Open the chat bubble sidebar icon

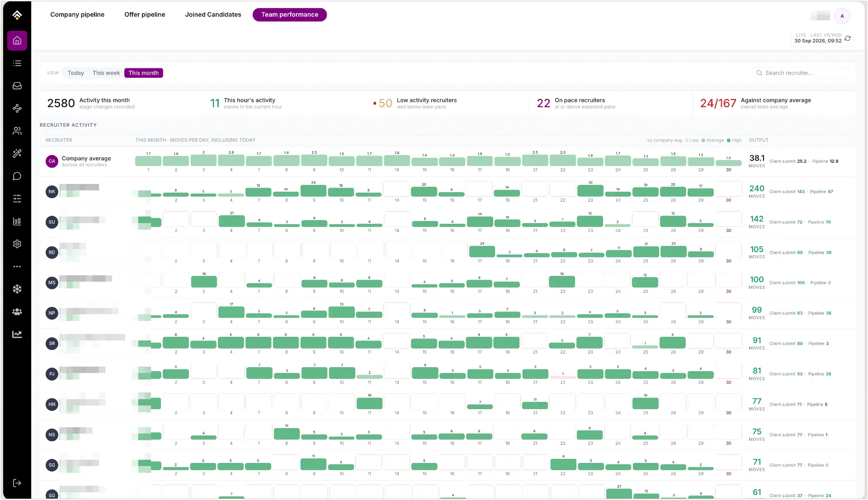17,176
